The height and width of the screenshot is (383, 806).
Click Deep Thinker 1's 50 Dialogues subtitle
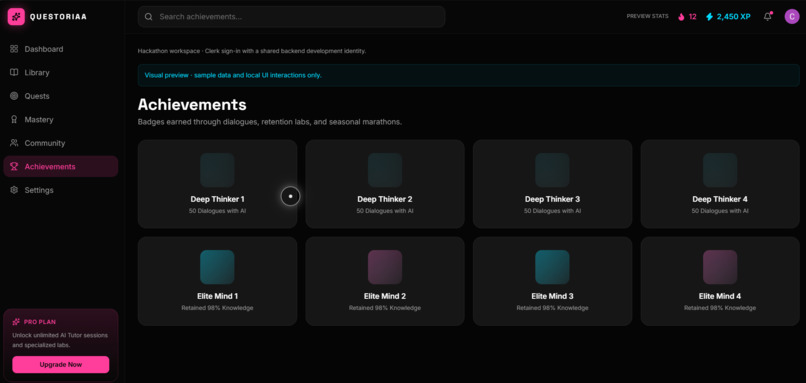pyautogui.click(x=217, y=211)
